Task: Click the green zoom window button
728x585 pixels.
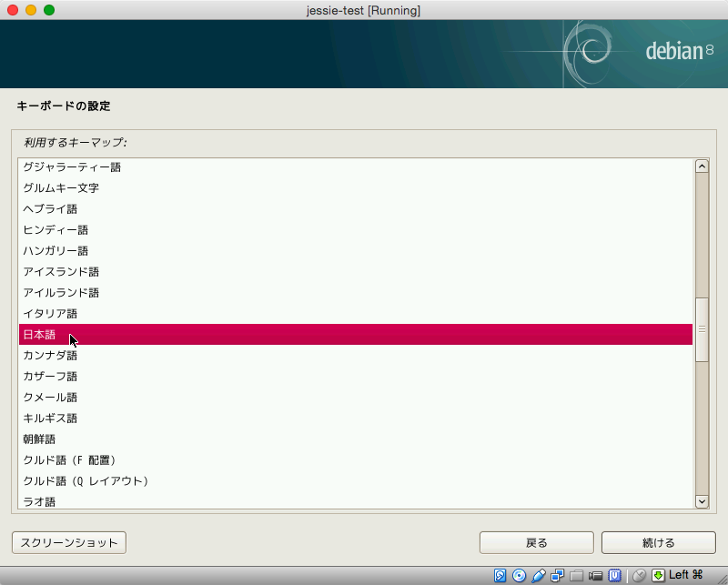Action: 49,10
